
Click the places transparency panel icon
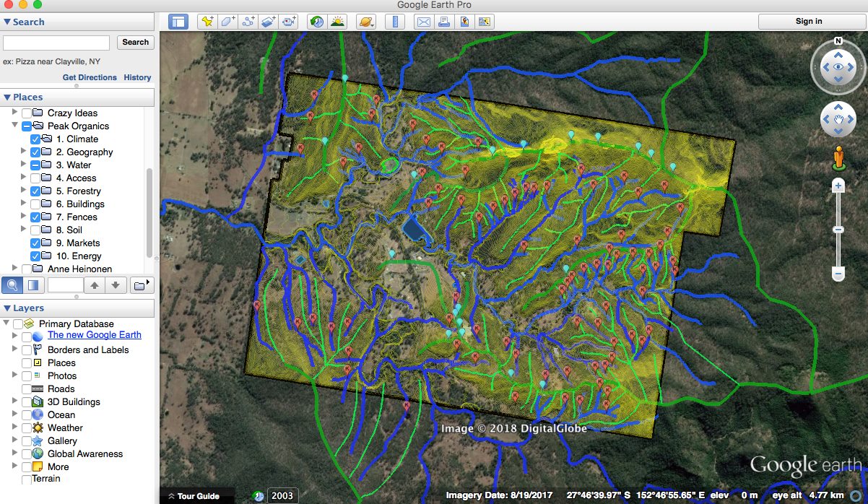32,284
